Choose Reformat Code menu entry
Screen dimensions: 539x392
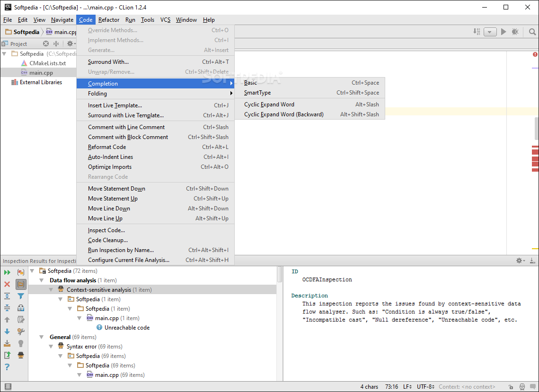tap(155, 147)
